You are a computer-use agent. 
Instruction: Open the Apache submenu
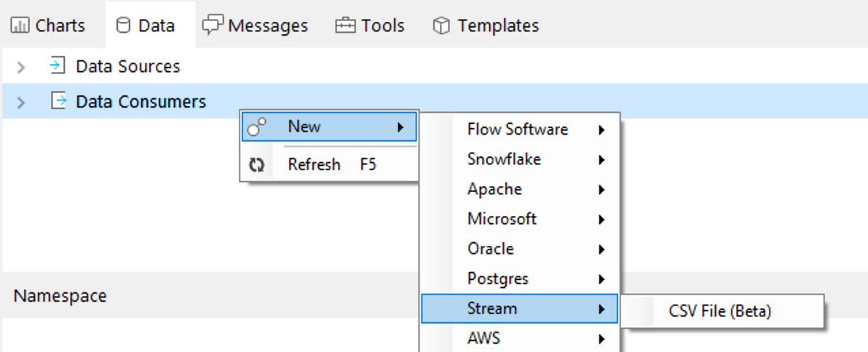pos(519,190)
